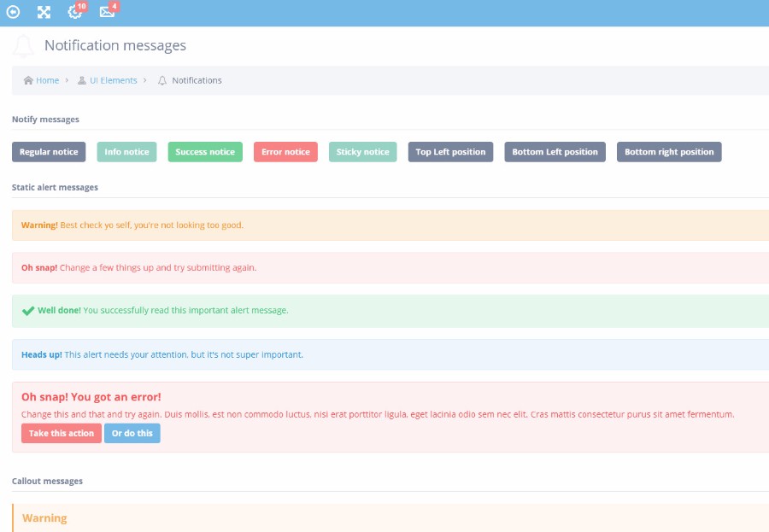Show a Sticky notice
Viewport: 769px width, 532px height.
362,152
